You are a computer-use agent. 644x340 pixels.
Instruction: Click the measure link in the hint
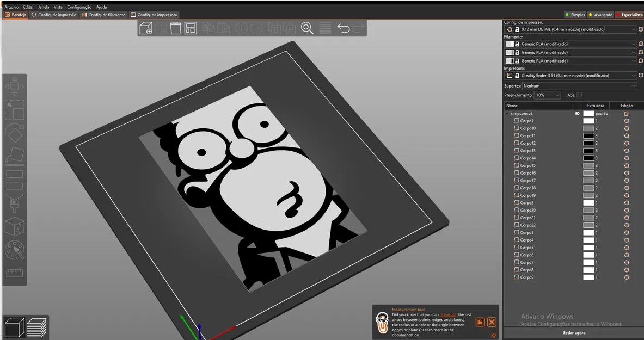[449, 315]
